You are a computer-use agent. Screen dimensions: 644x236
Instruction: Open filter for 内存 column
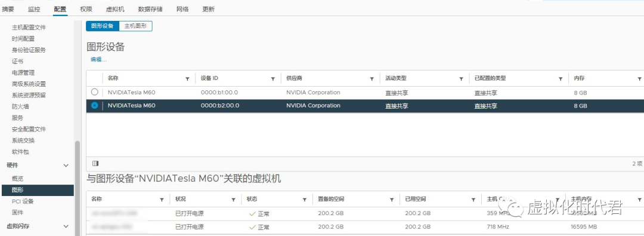point(639,79)
